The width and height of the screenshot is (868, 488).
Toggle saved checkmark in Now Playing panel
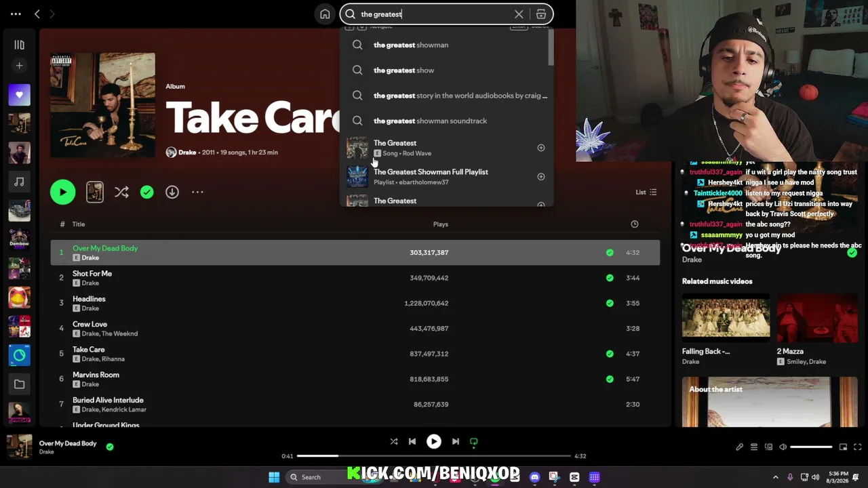click(x=852, y=253)
